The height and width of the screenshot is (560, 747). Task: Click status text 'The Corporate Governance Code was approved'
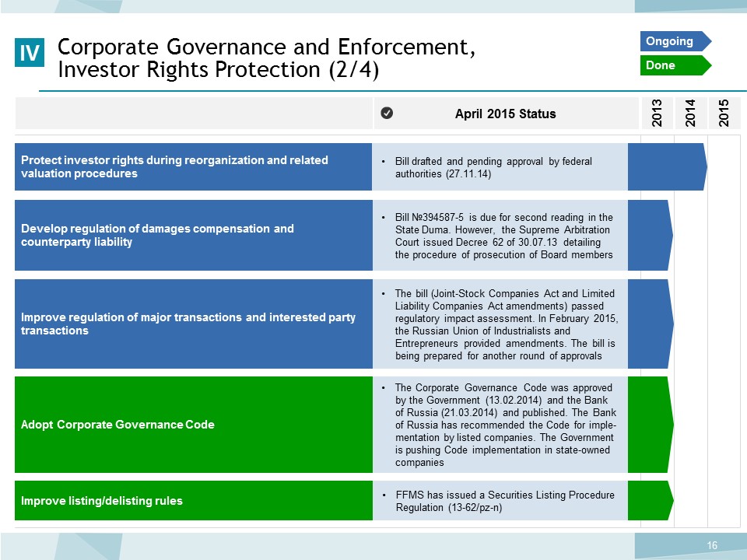click(x=506, y=425)
